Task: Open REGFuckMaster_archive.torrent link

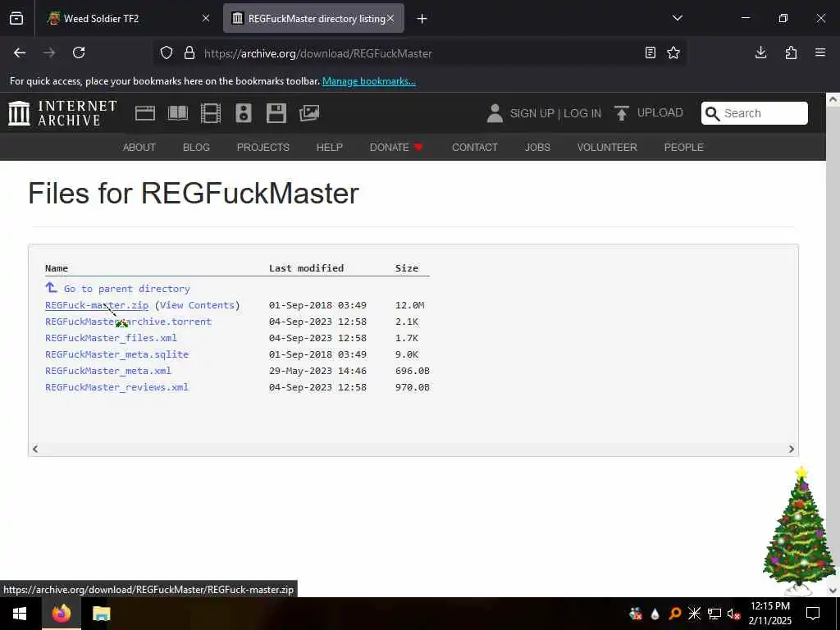Action: [128, 322]
